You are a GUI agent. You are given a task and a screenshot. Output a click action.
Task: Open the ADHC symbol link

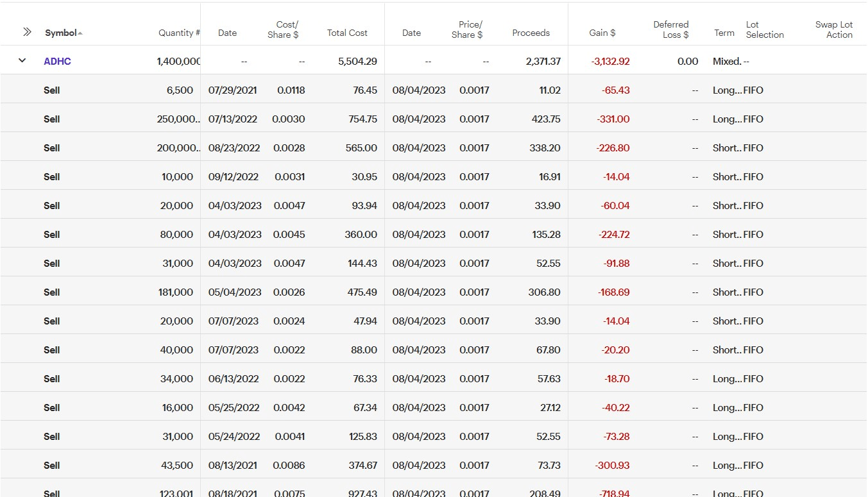57,62
